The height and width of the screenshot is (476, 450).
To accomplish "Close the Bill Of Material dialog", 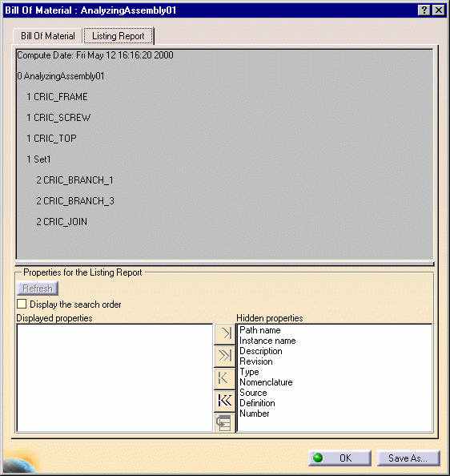I will [x=439, y=10].
